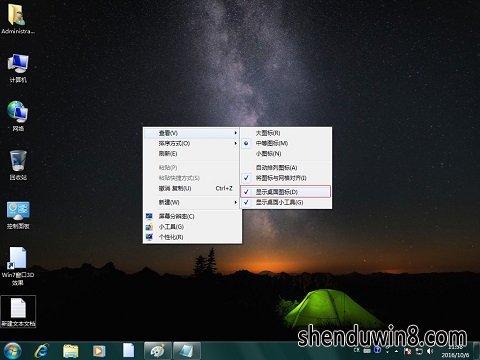Image resolution: width=480 pixels, height=360 pixels.
Task: Select the Win7窗口3D效果 shortcut icon
Action: coord(18,266)
